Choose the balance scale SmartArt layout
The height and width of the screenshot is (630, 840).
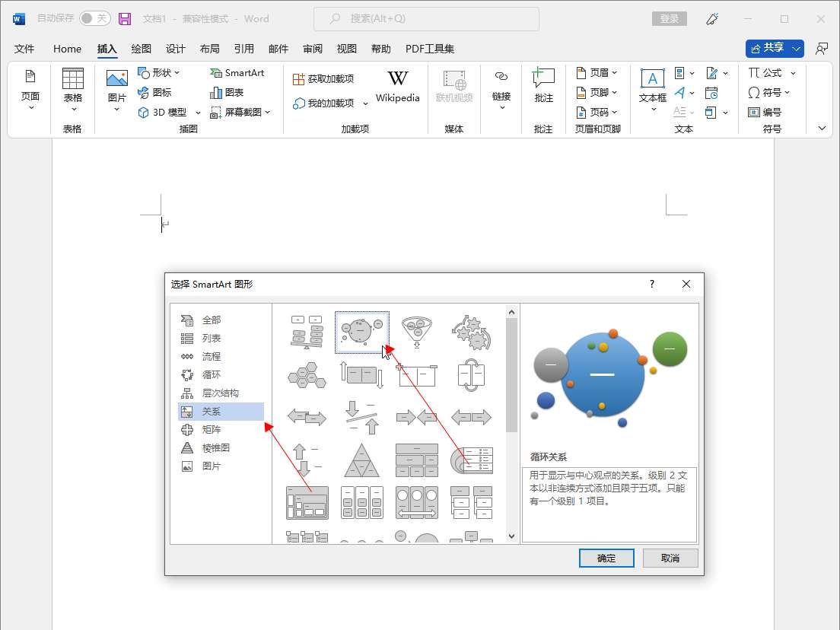(307, 332)
